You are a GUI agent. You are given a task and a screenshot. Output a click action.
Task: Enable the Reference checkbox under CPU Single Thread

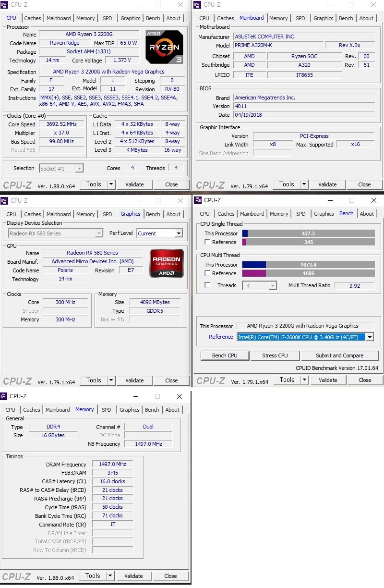[207, 242]
